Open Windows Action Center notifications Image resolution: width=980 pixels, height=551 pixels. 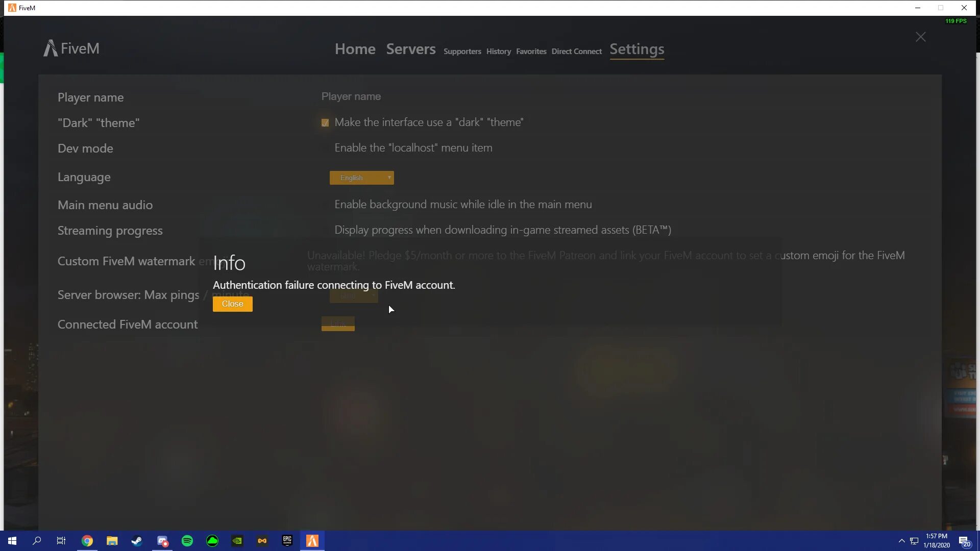tap(964, 541)
